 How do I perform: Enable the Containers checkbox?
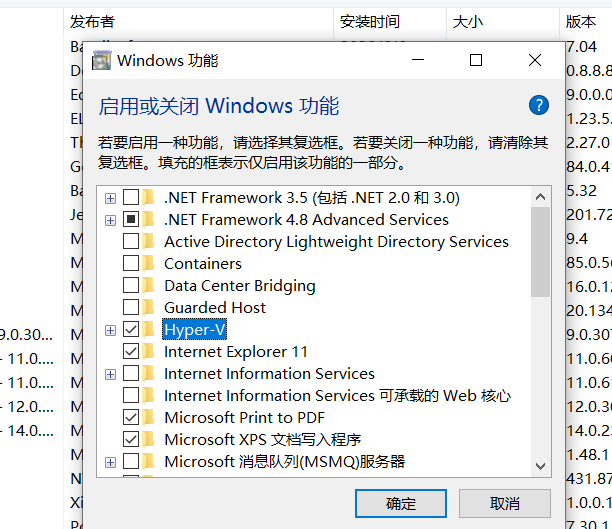[x=131, y=264]
